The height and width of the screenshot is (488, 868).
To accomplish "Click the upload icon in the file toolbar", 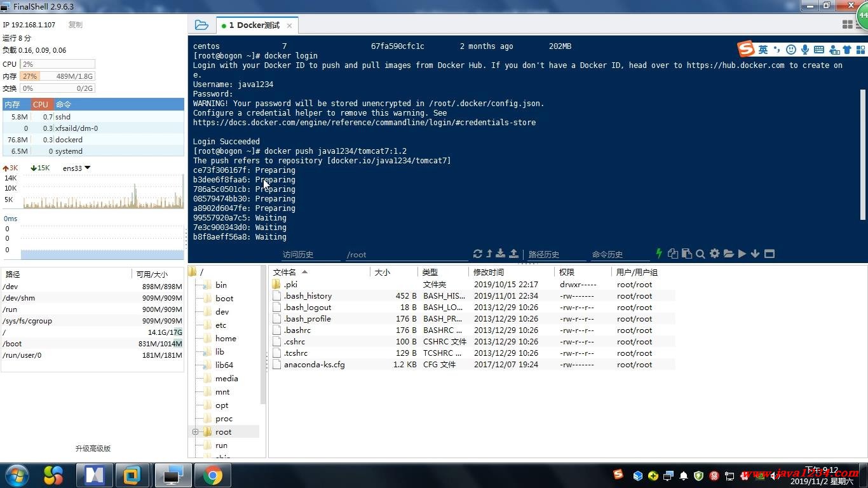I will [513, 254].
